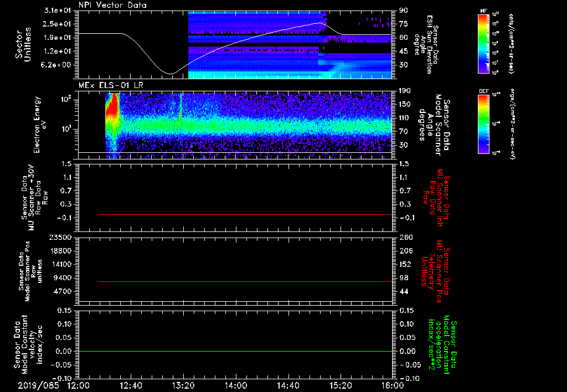Viewport: 567px width, 392px height.
Task: Select the "NPI Vector Data" panel title
Action: click(112, 5)
